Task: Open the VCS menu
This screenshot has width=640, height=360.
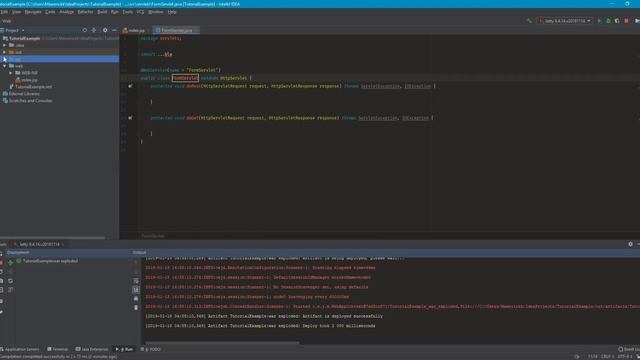Action: (140, 12)
